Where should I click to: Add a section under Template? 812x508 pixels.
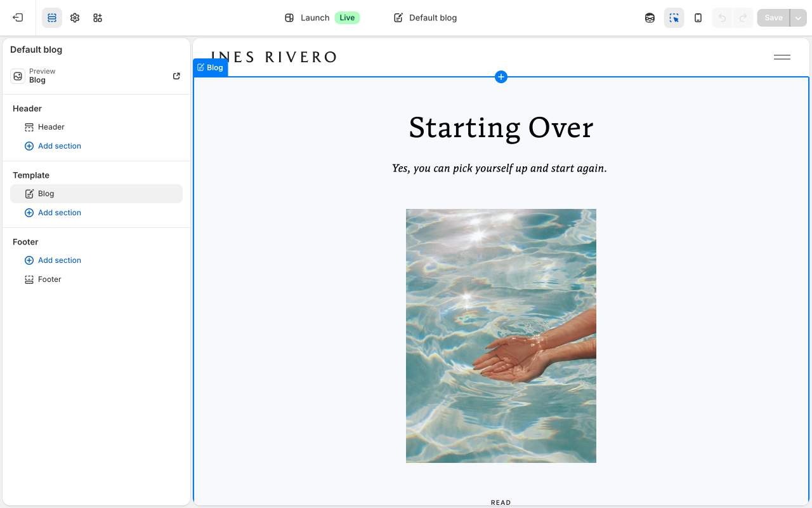[53, 212]
